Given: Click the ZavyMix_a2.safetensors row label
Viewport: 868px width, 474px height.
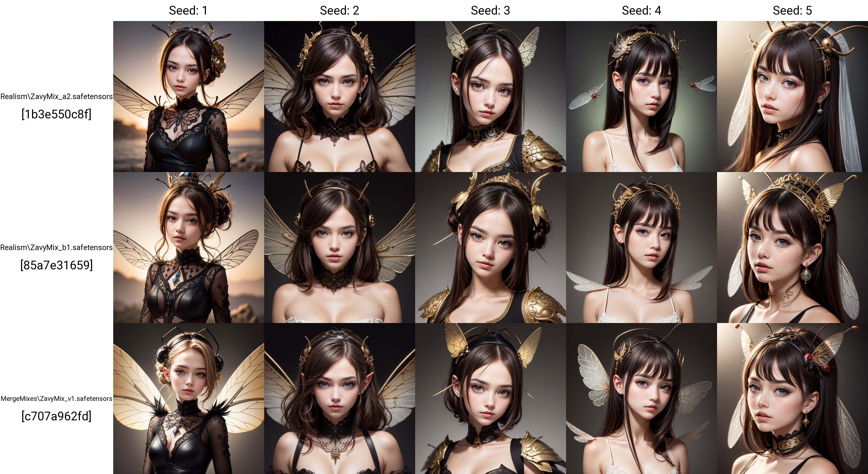Looking at the screenshot, I should [57, 96].
